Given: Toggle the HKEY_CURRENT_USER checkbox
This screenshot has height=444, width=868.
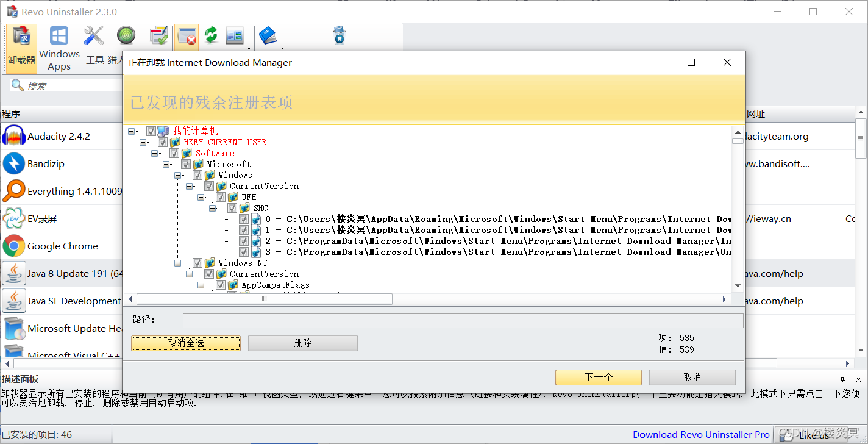Looking at the screenshot, I should click(163, 142).
